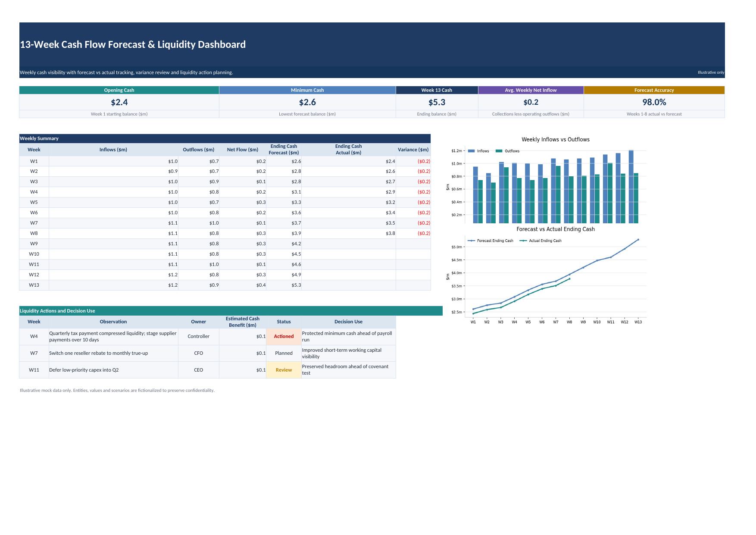Click the Opening Cash value $2.4

[x=119, y=102]
